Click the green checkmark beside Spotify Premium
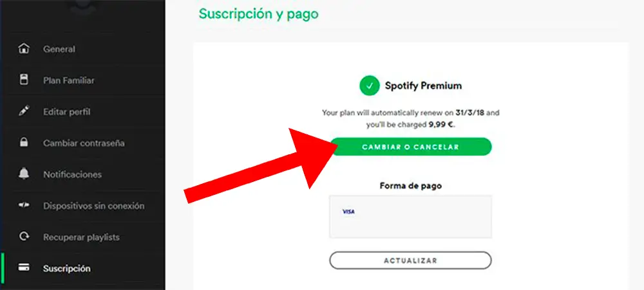Image resolution: width=644 pixels, height=290 pixels. point(370,86)
